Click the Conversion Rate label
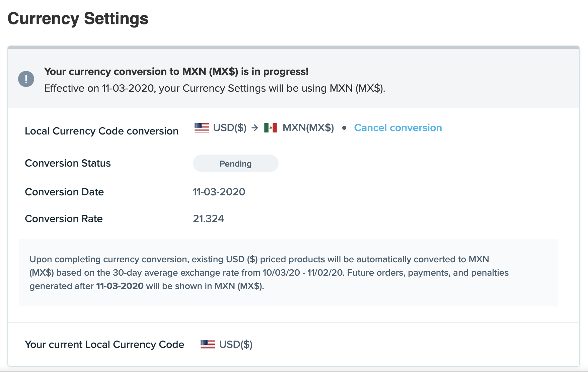This screenshot has height=372, width=588. click(x=64, y=219)
